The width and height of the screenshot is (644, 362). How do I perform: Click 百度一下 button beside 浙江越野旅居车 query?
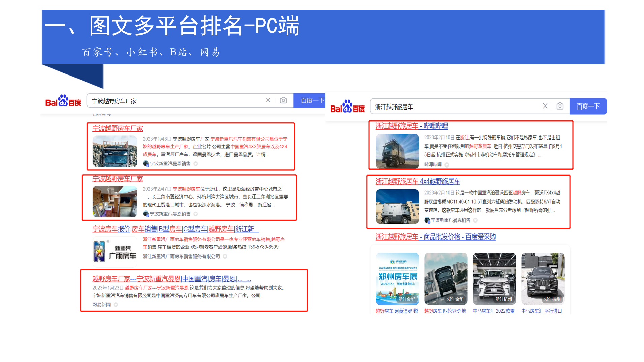pos(588,107)
